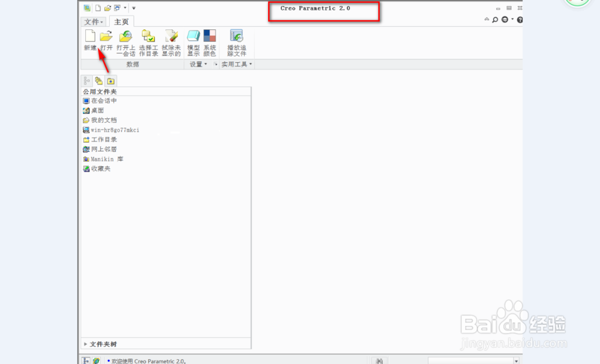Click the PTC learning connector globe icon

505,20
